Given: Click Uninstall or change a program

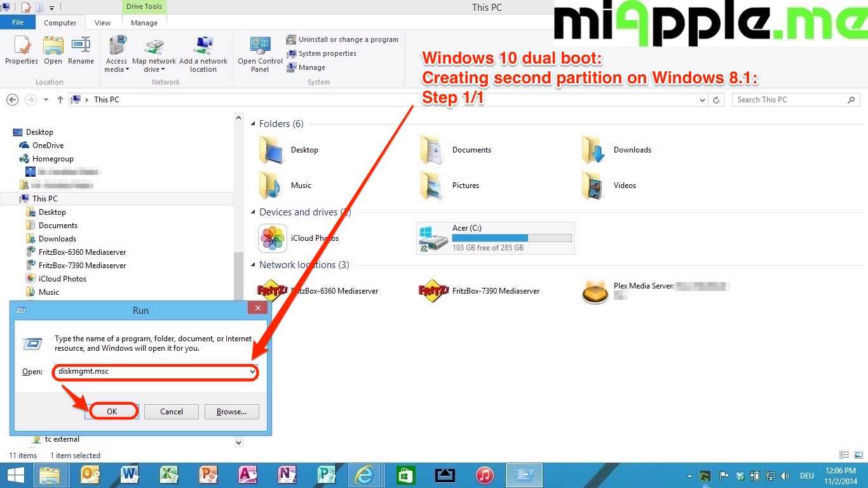Looking at the screenshot, I should [x=342, y=39].
